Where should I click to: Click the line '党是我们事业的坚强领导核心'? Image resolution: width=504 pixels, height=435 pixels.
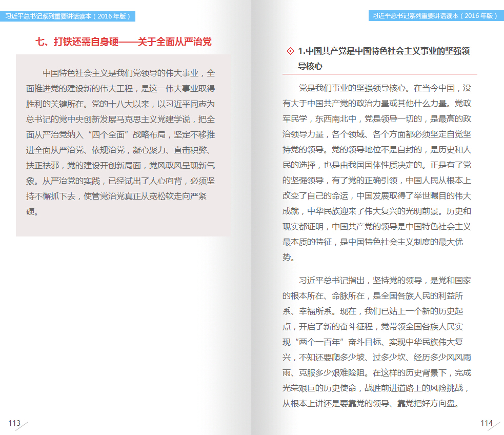(x=352, y=88)
